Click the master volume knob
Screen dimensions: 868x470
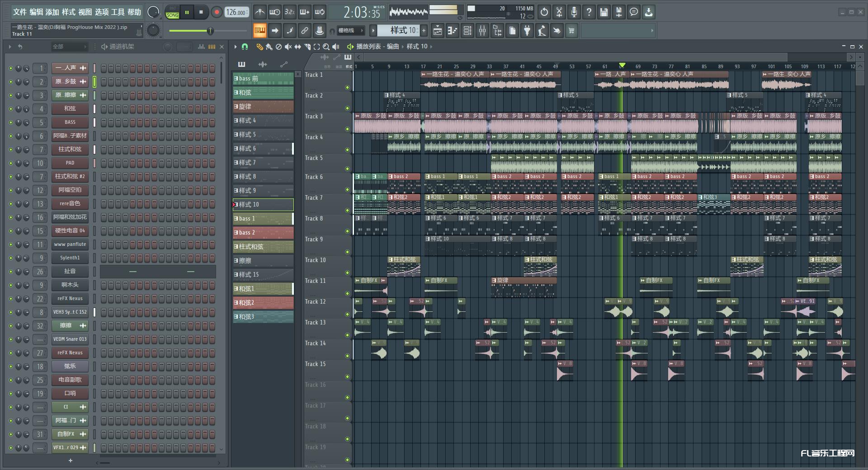coord(153,12)
